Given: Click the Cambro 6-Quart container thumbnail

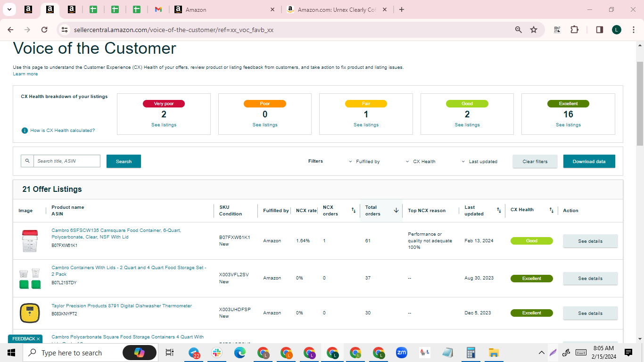Looking at the screenshot, I should click(29, 241).
